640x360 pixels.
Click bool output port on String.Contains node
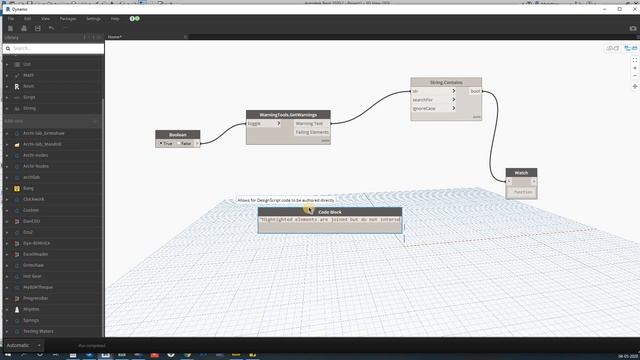475,91
